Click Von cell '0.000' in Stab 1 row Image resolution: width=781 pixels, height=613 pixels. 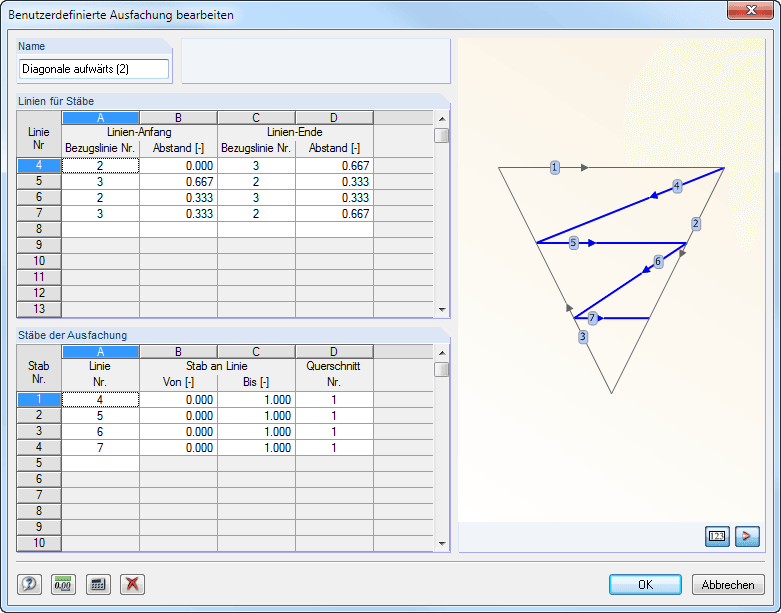178,399
